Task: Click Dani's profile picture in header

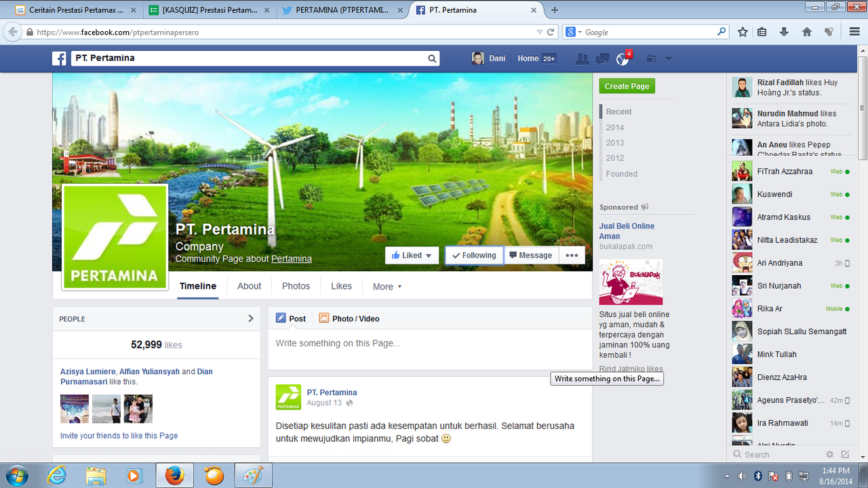Action: pyautogui.click(x=478, y=58)
